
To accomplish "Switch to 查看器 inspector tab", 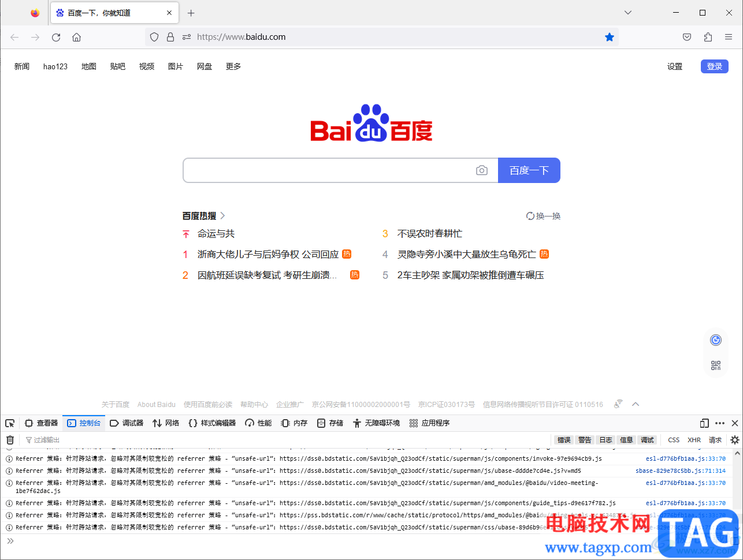I will tap(41, 423).
